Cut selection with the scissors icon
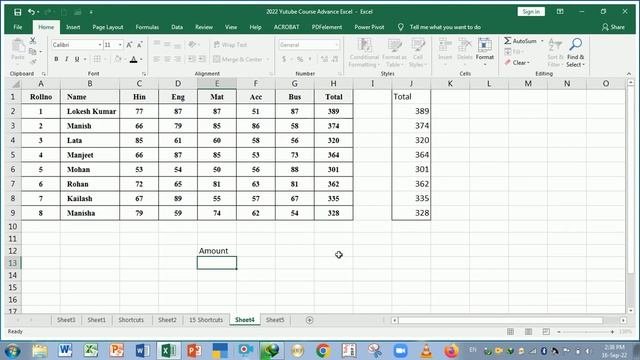640x360 pixels. click(33, 41)
